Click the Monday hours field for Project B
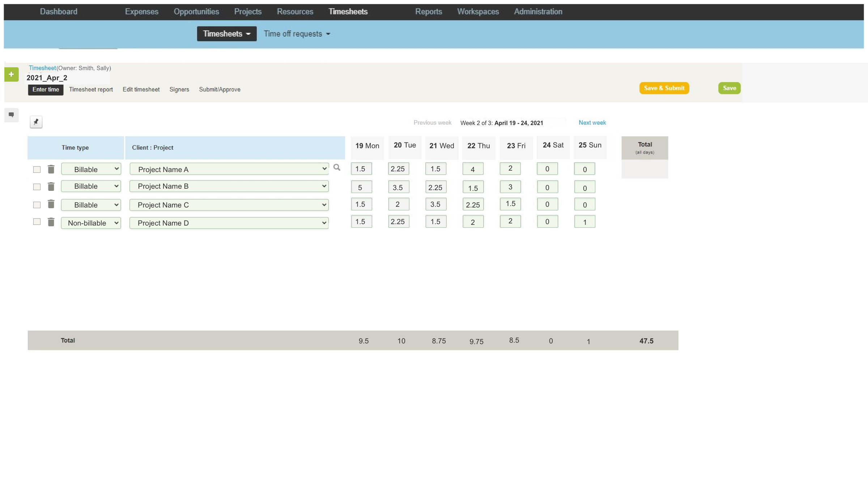This screenshot has height=488, width=868. 361,188
